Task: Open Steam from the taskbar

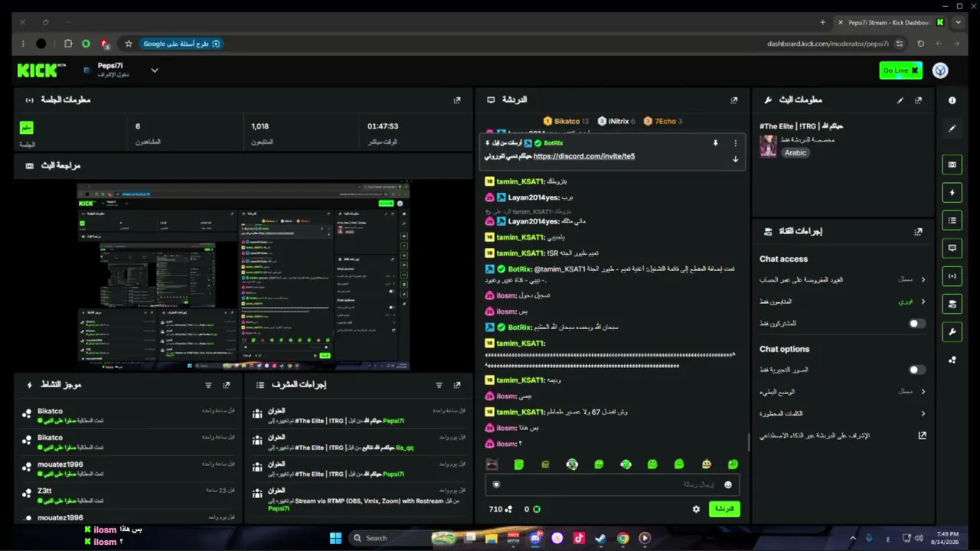Action: coord(601,538)
